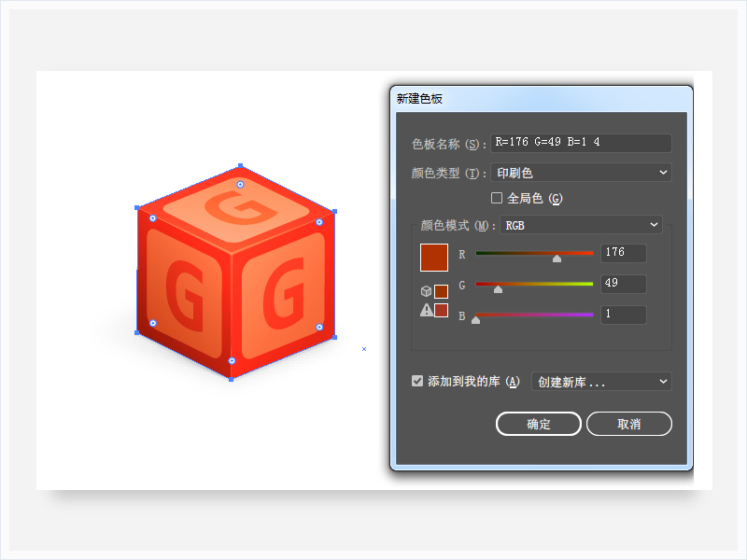Image resolution: width=747 pixels, height=560 pixels.
Task: Click the R value field showing 176
Action: tap(624, 253)
